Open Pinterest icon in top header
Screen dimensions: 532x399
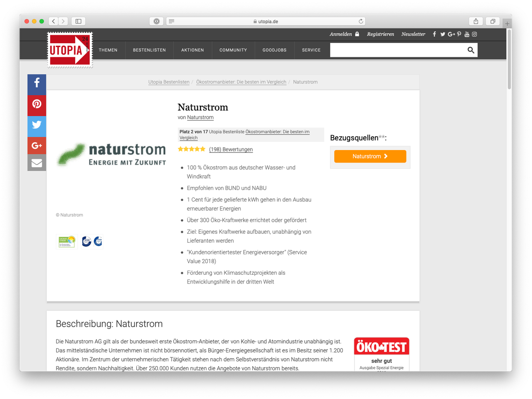(459, 34)
